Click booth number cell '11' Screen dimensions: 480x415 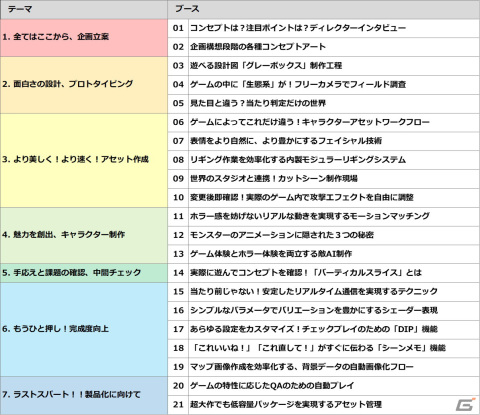[178, 216]
